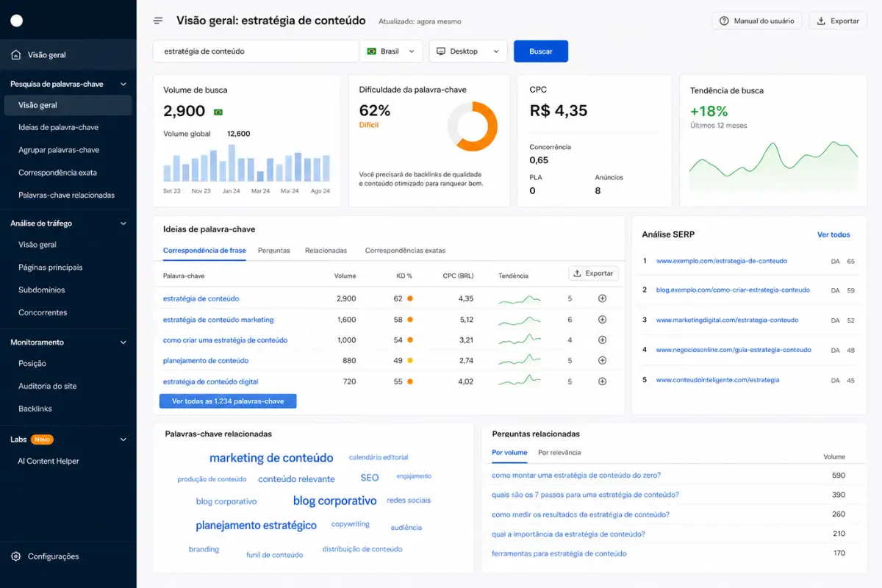The image size is (882, 588).
Task: Click the hamburger menu icon beside page title
Action: pos(158,21)
